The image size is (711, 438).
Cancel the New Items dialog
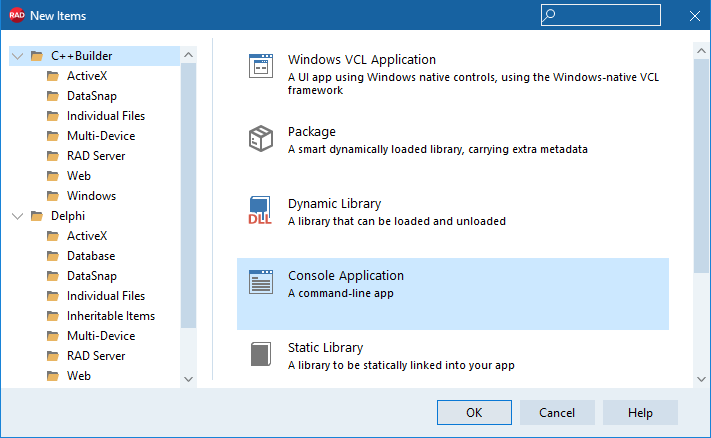[557, 413]
